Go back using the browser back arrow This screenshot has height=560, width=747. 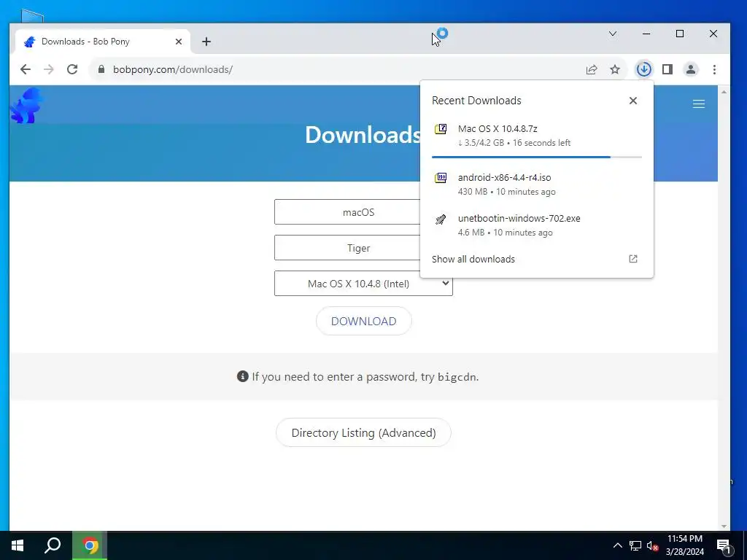point(26,69)
